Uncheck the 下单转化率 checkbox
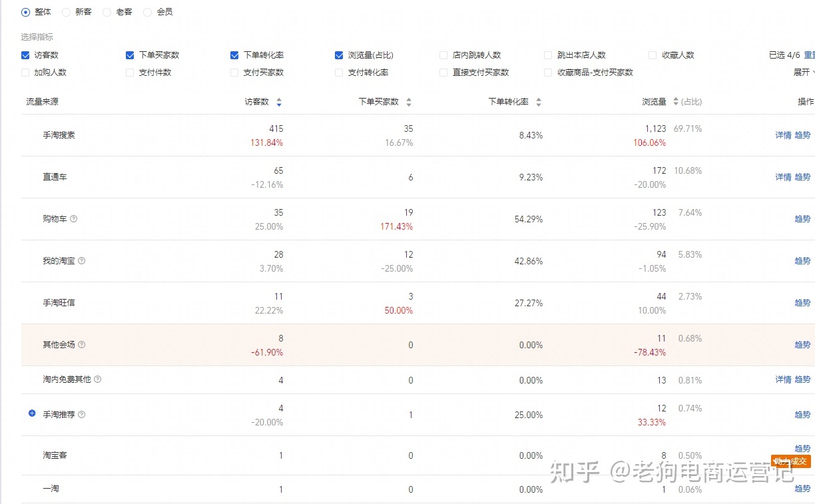Viewport: 815px width, 504px height. (x=234, y=55)
